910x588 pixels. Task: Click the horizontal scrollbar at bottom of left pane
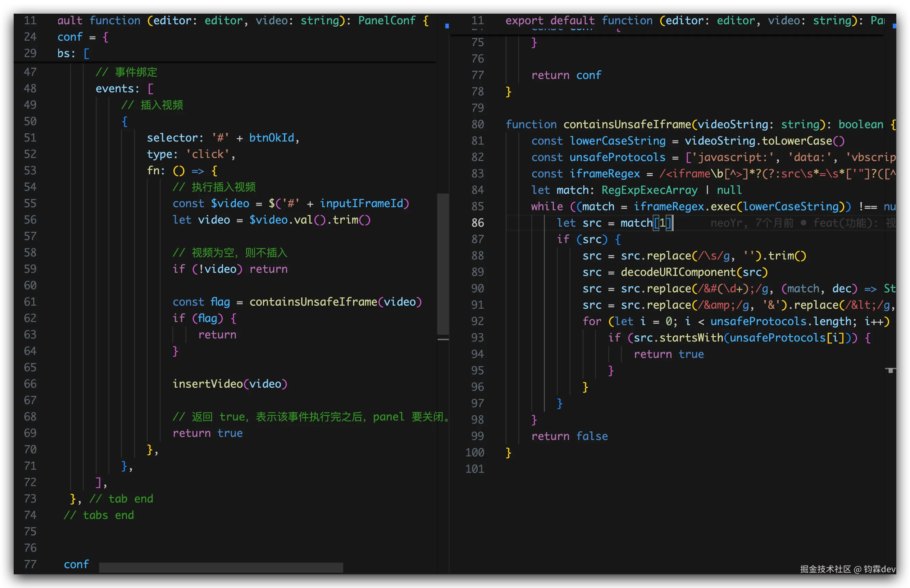221,567
